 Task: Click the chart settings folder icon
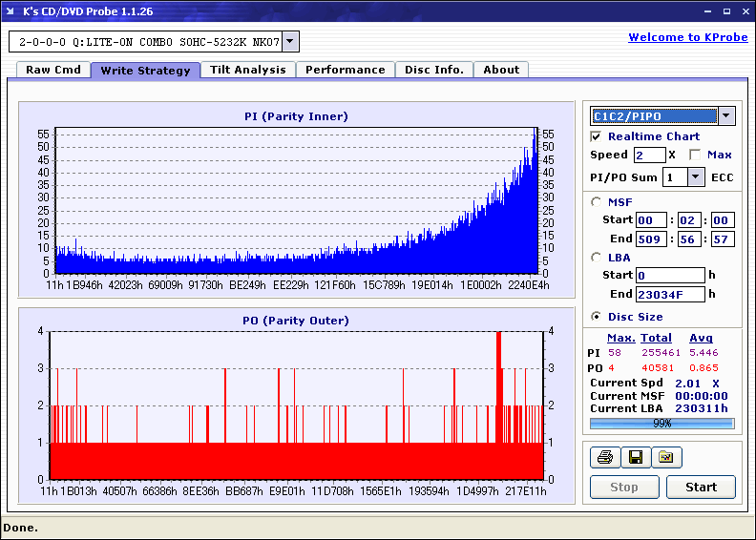pyautogui.click(x=666, y=458)
